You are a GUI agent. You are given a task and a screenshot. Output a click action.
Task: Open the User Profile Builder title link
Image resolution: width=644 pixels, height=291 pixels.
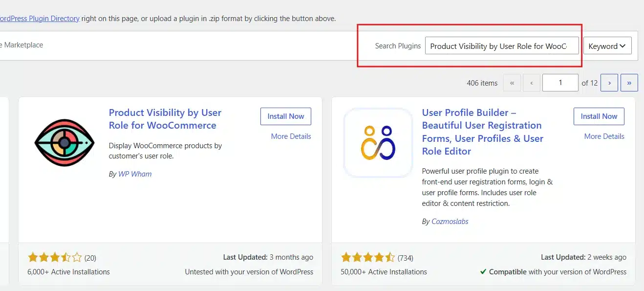[x=483, y=132]
